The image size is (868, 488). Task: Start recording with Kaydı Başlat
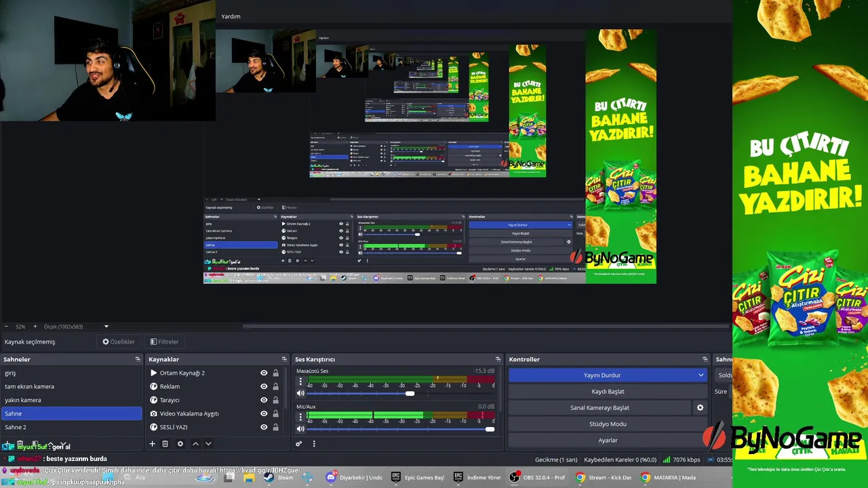click(608, 391)
